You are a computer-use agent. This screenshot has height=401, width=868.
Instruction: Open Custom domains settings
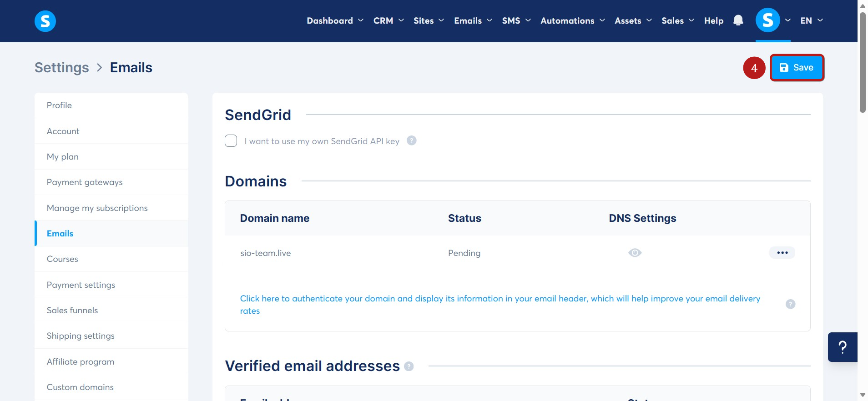coord(111,387)
